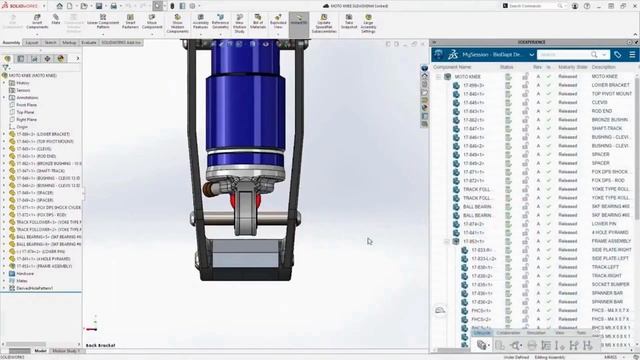This screenshot has width=640, height=360.
Task: Click the Mate tool
Action: (56, 20)
